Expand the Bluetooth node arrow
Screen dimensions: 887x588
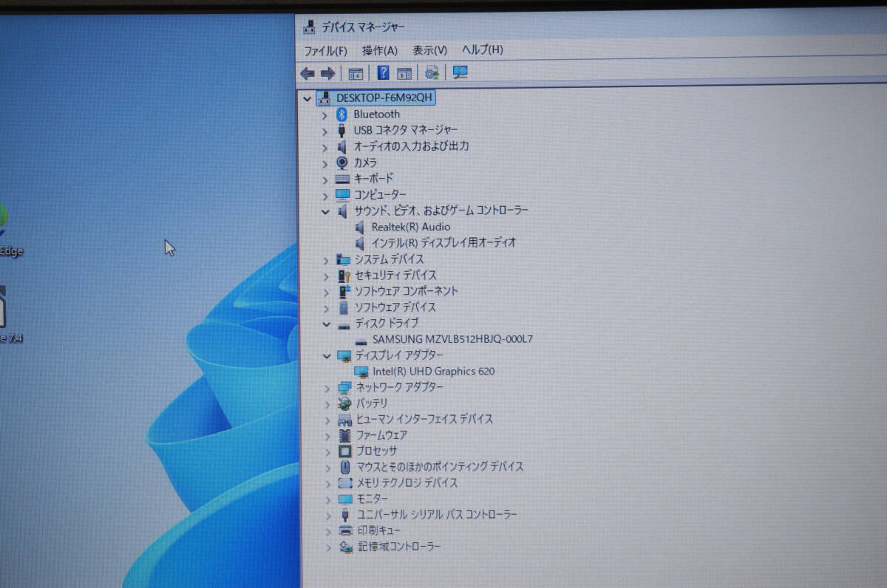(324, 114)
